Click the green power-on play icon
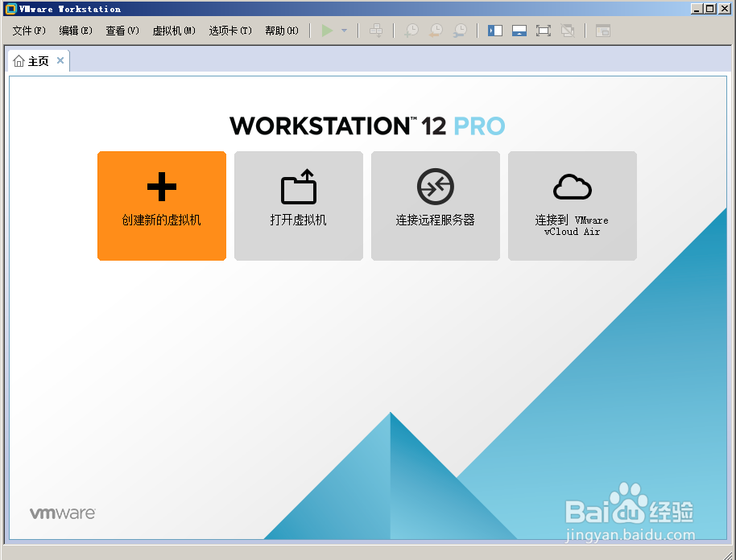This screenshot has width=736, height=560. coord(327,31)
